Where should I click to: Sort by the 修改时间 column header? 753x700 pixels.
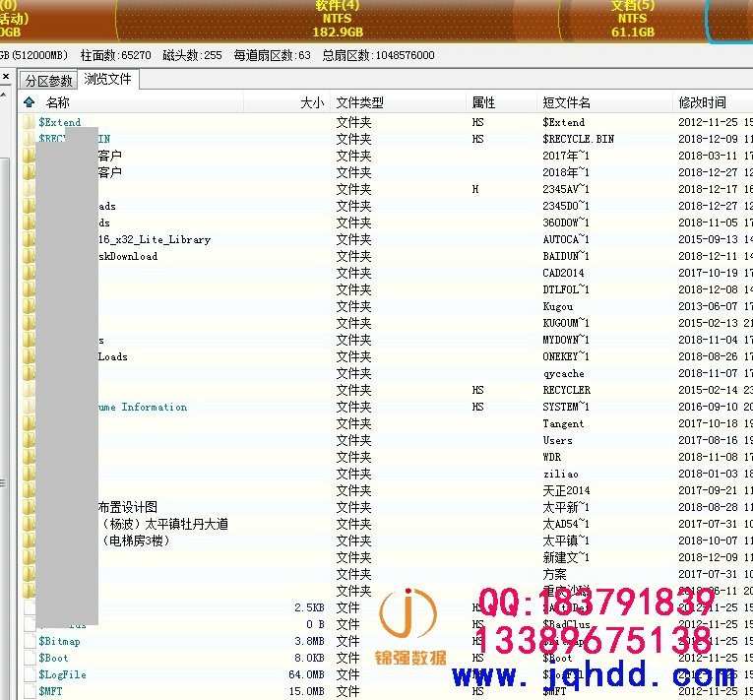click(x=702, y=102)
